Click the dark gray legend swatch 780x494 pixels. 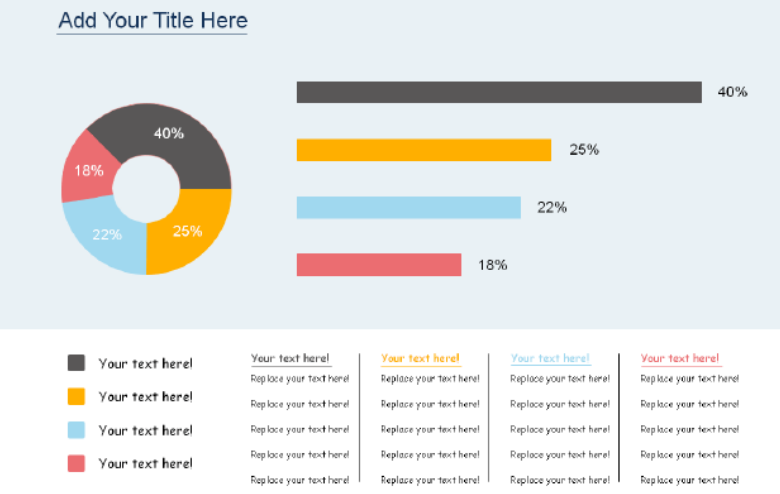[76, 363]
